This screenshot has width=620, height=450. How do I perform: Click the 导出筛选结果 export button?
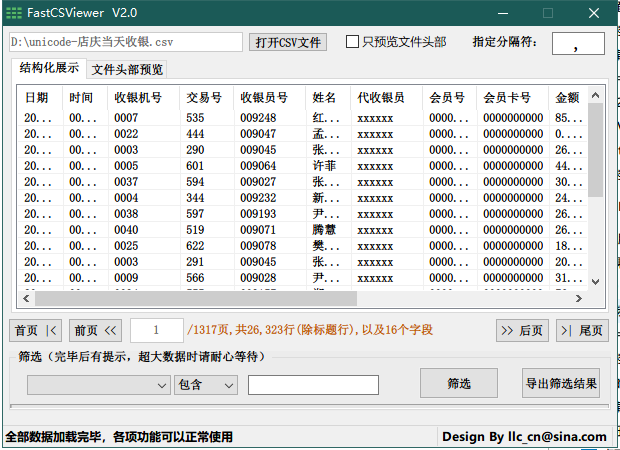(x=561, y=383)
